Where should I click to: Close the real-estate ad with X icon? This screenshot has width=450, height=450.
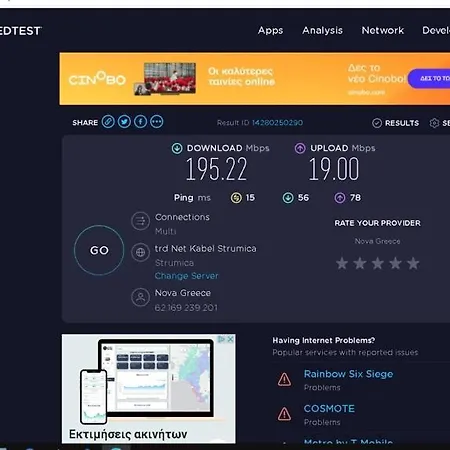point(230,339)
